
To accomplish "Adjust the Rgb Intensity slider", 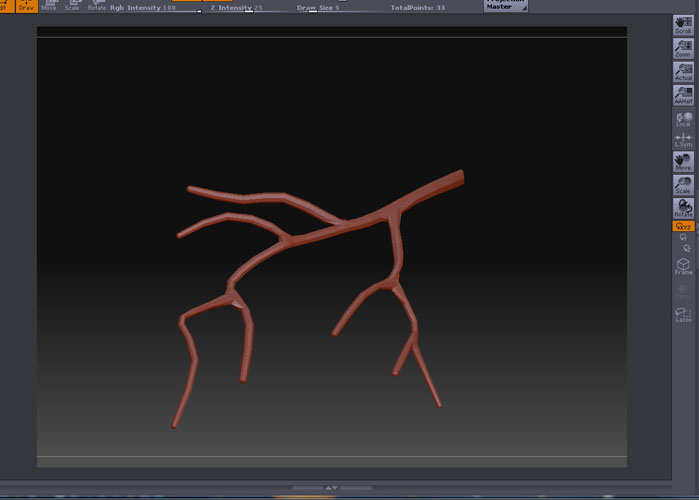I will pyautogui.click(x=156, y=8).
